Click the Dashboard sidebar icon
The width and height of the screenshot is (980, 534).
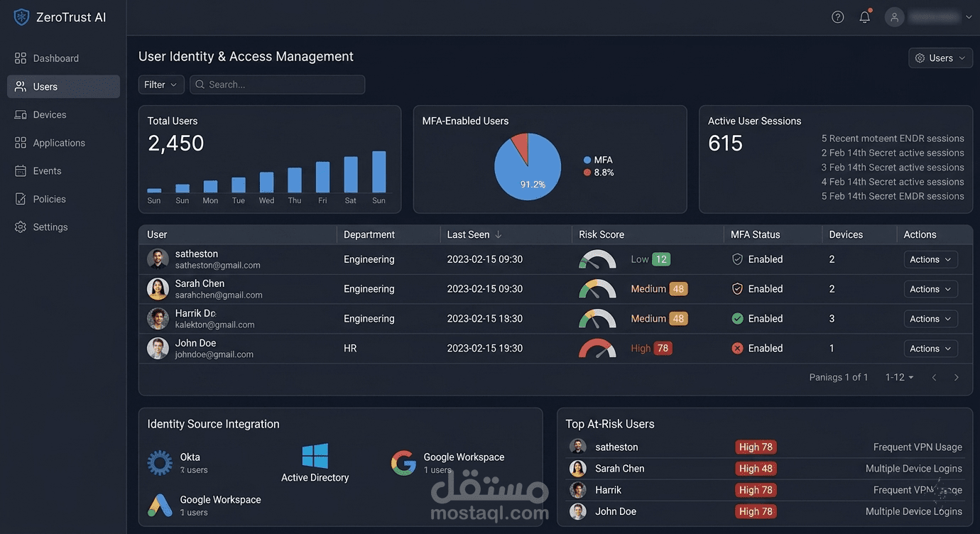coord(21,58)
